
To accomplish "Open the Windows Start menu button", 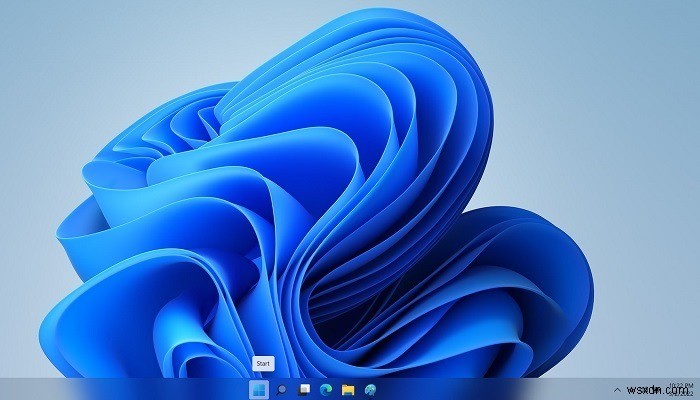I will 259,390.
